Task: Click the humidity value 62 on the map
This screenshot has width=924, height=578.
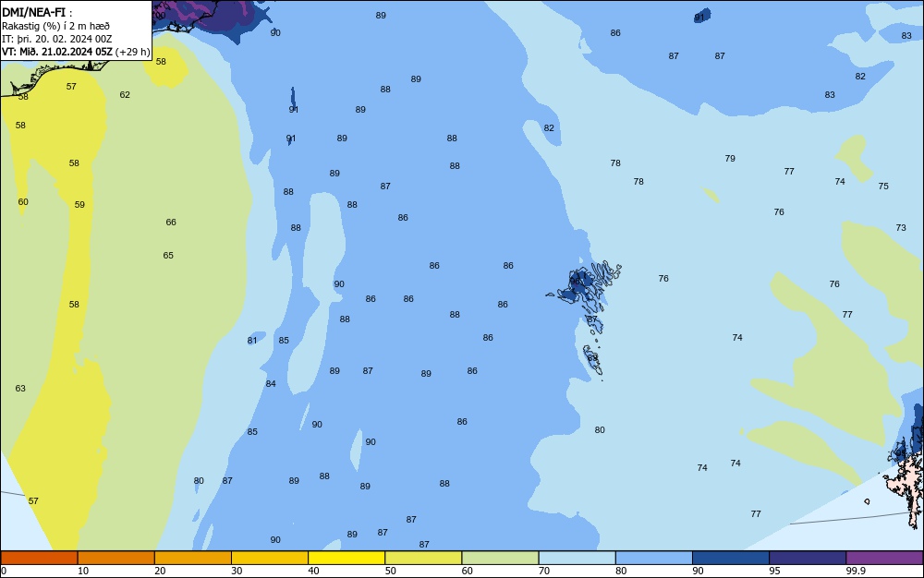Action: 125,95
